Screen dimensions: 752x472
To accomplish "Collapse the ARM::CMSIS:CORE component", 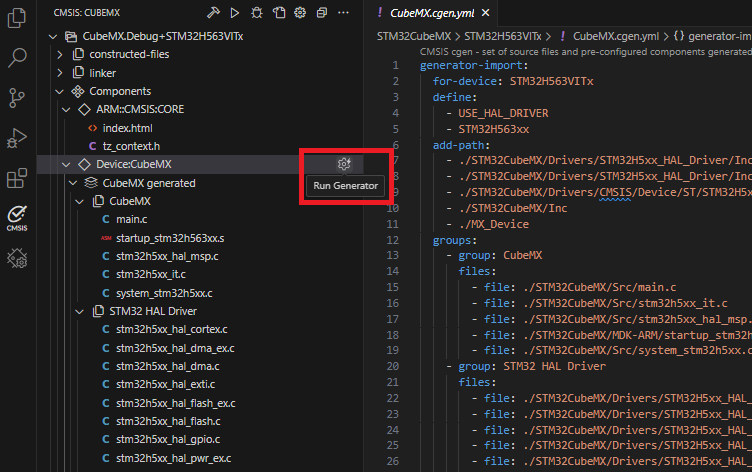I will (66, 109).
